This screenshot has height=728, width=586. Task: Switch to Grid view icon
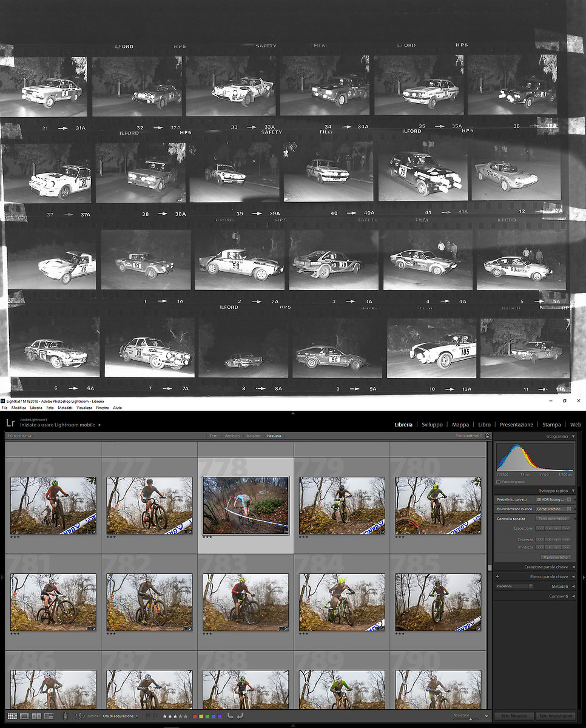[x=12, y=716]
